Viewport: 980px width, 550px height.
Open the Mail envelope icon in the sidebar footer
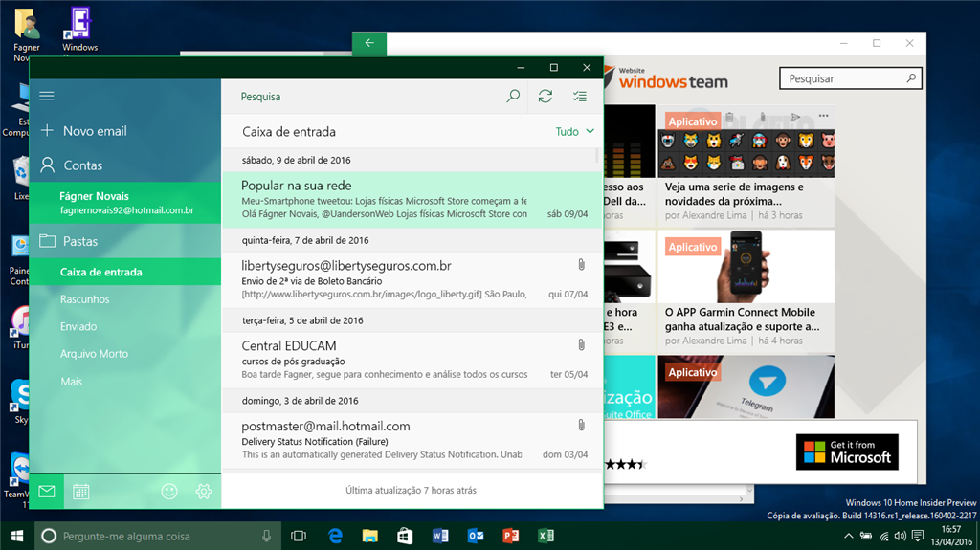pyautogui.click(x=47, y=492)
